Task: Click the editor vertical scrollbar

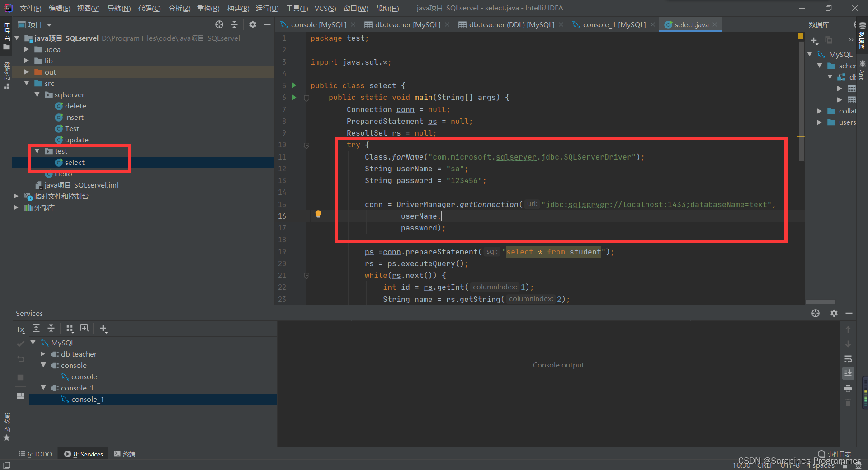Action: point(802,102)
